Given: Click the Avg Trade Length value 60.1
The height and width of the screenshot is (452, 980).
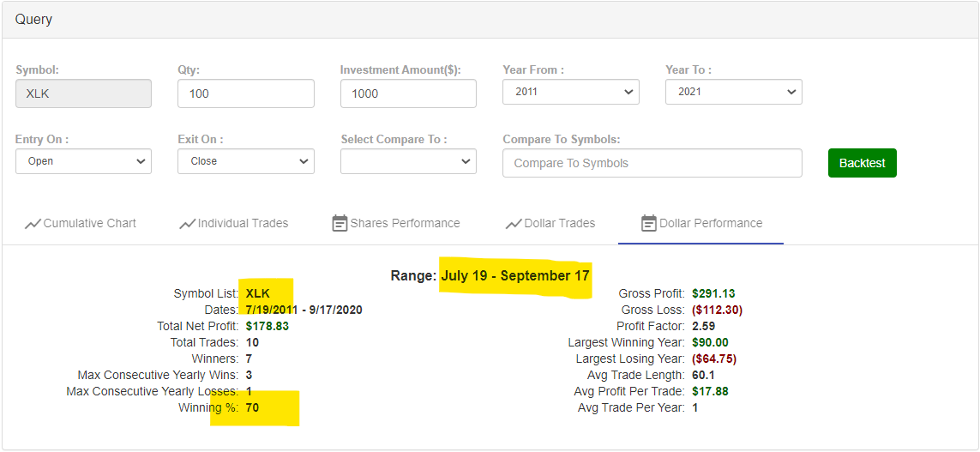Looking at the screenshot, I should (x=703, y=375).
